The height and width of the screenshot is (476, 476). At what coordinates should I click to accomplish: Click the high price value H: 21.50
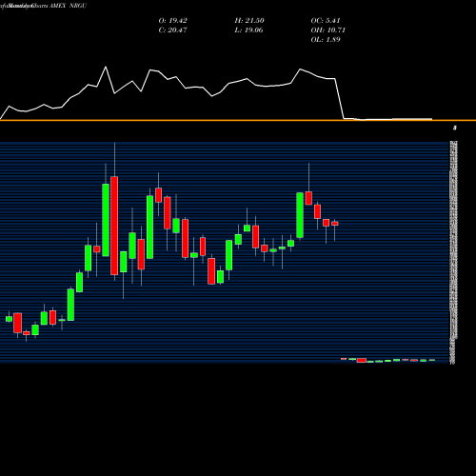tap(249, 21)
